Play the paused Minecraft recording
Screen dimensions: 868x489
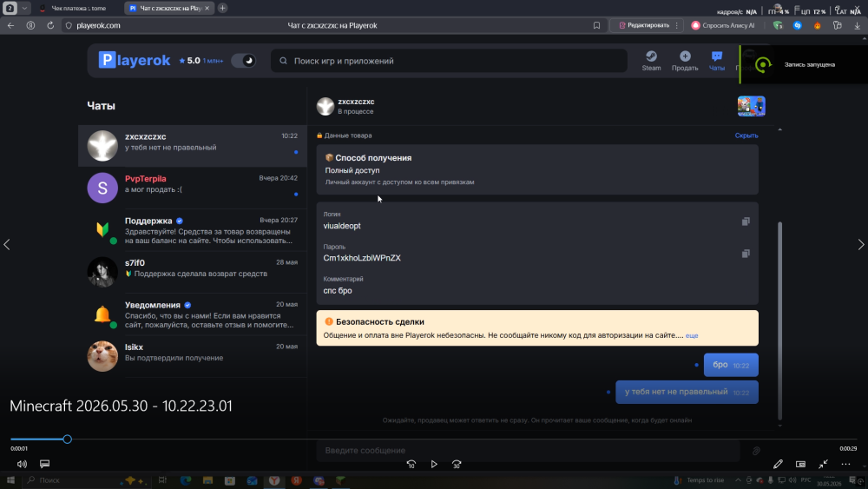point(434,464)
